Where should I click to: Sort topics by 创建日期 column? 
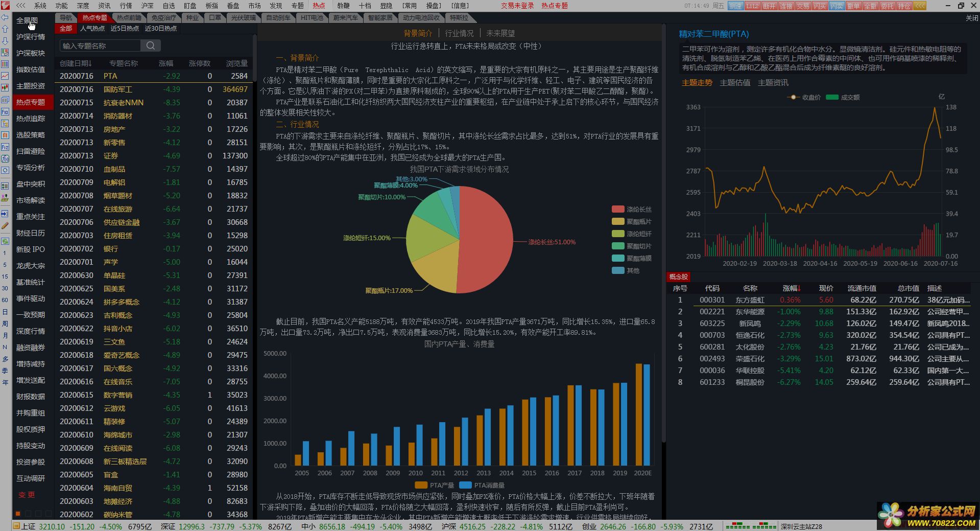click(76, 63)
